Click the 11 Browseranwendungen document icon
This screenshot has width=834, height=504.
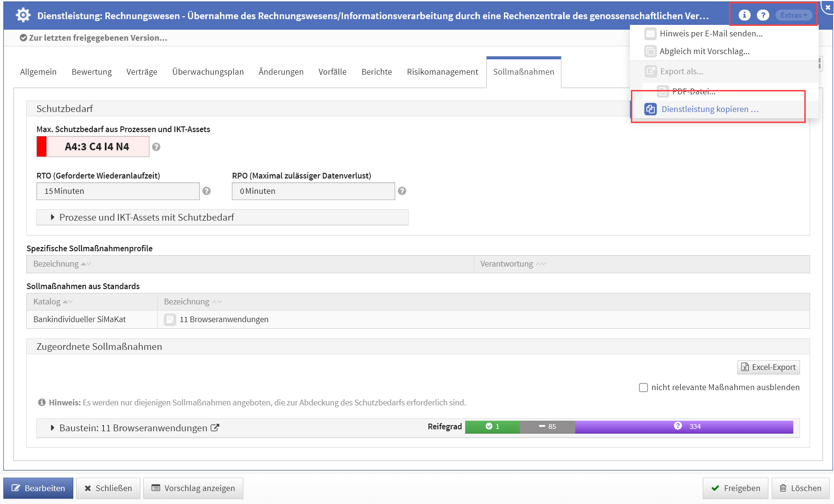coord(170,320)
